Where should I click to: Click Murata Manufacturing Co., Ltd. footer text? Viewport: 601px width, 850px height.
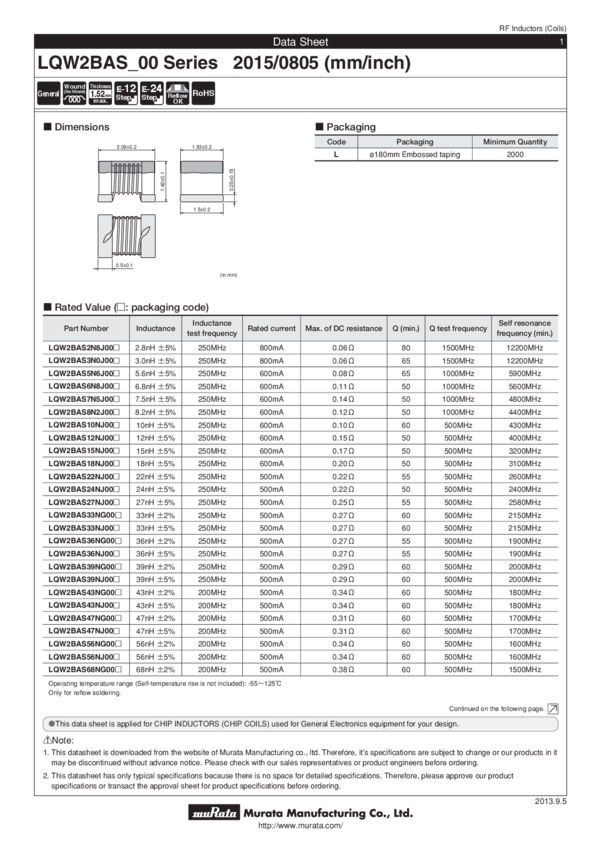click(x=328, y=813)
